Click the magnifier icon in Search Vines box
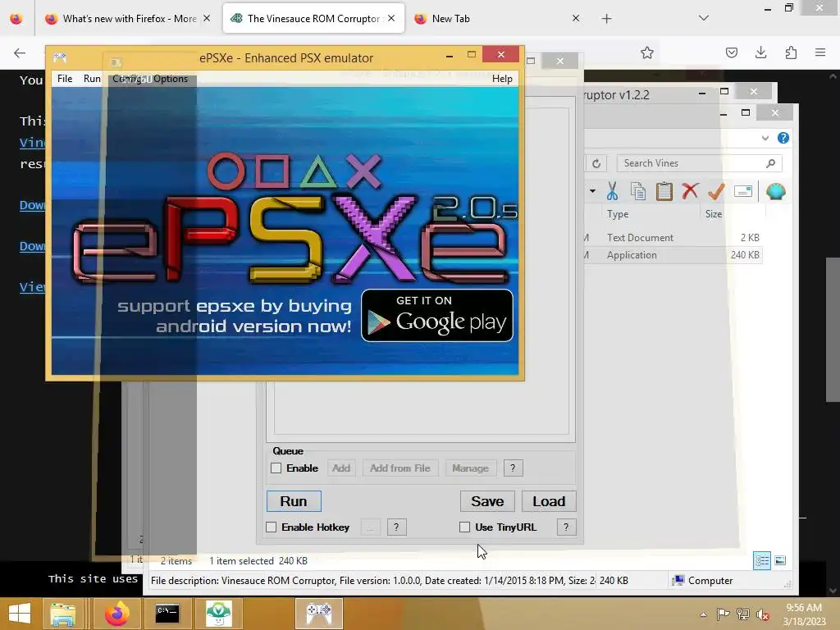The image size is (840, 630). point(770,163)
